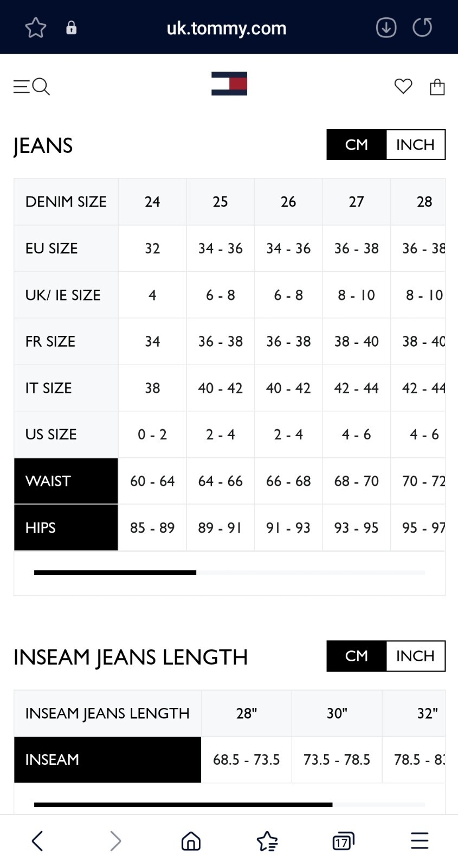The height and width of the screenshot is (868, 458).
Task: Open browser home button
Action: point(191,841)
